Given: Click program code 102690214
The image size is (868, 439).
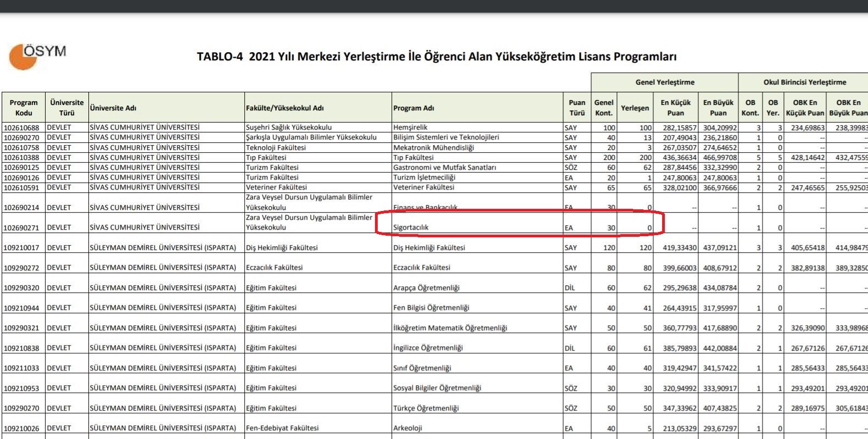Looking at the screenshot, I should click(21, 208).
